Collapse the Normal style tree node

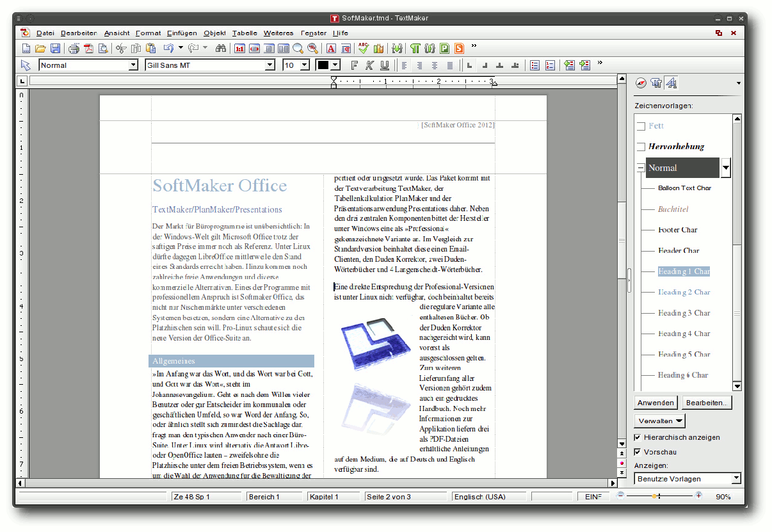641,168
